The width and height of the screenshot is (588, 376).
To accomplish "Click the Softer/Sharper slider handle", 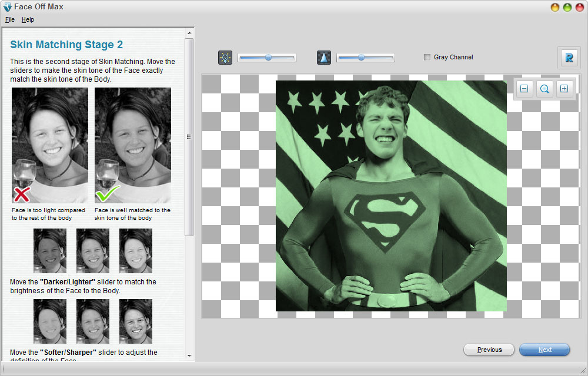I will 361,58.
